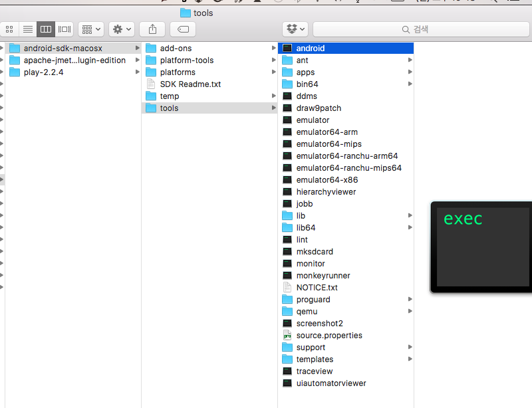The height and width of the screenshot is (408, 532).
Task: Switch to list view in toolbar
Action: [28, 29]
